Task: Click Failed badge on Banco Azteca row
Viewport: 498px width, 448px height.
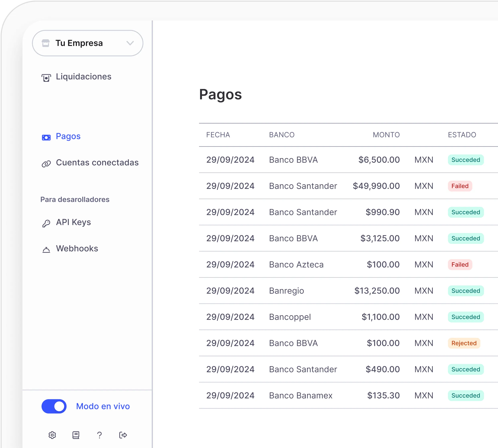Action: click(x=460, y=264)
